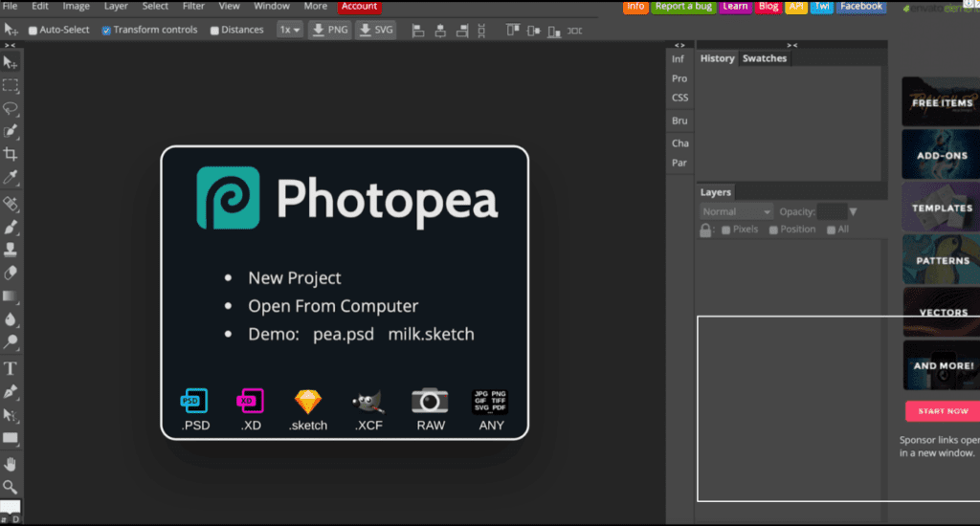Viewport: 980px width, 526px height.
Task: Choose the Lasso Select tool
Action: pos(10,108)
